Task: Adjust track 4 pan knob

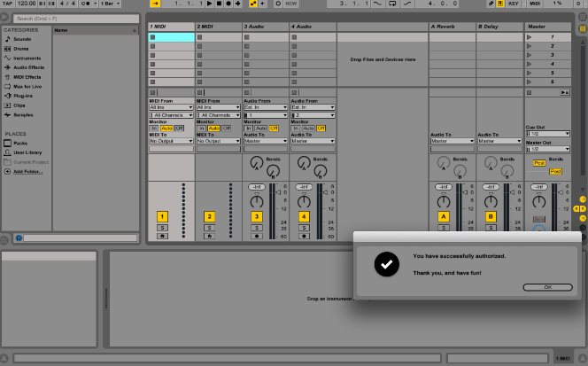Action: 304,202
